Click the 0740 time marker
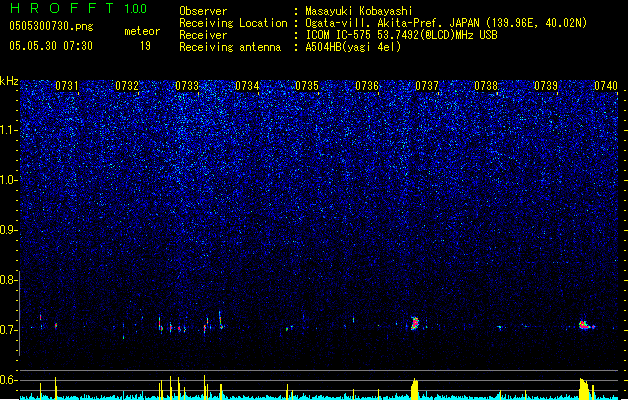Screen dimensions: 629x400 point(606,86)
